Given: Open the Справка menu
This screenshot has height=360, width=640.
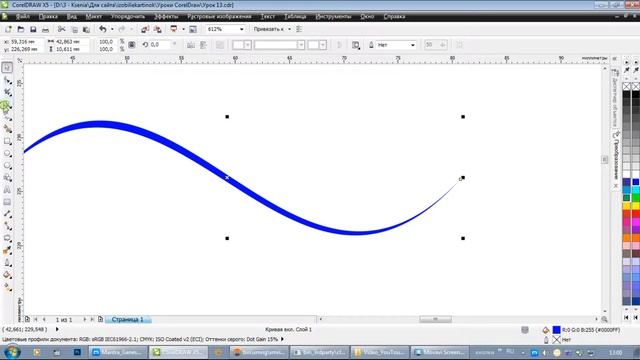Looking at the screenshot, I should [394, 17].
